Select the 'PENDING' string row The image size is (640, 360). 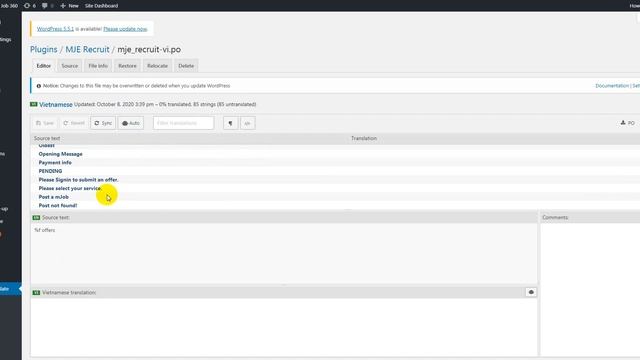pyautogui.click(x=336, y=171)
